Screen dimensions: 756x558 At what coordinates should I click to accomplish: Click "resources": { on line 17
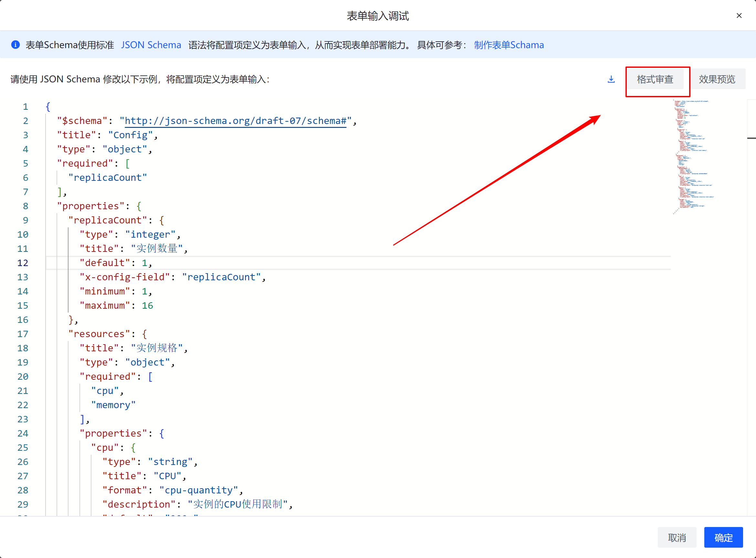pyautogui.click(x=108, y=334)
